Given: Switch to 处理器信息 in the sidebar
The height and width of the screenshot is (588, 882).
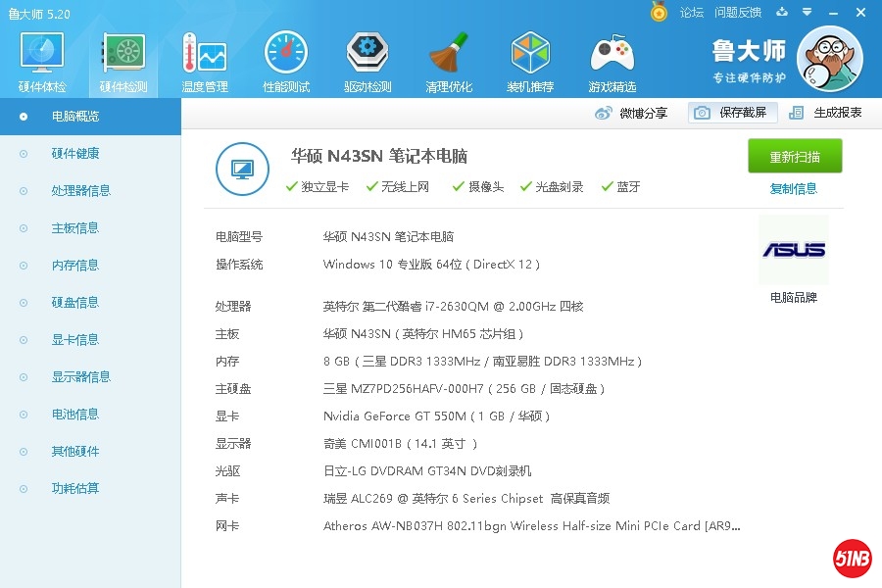Looking at the screenshot, I should pos(80,191).
